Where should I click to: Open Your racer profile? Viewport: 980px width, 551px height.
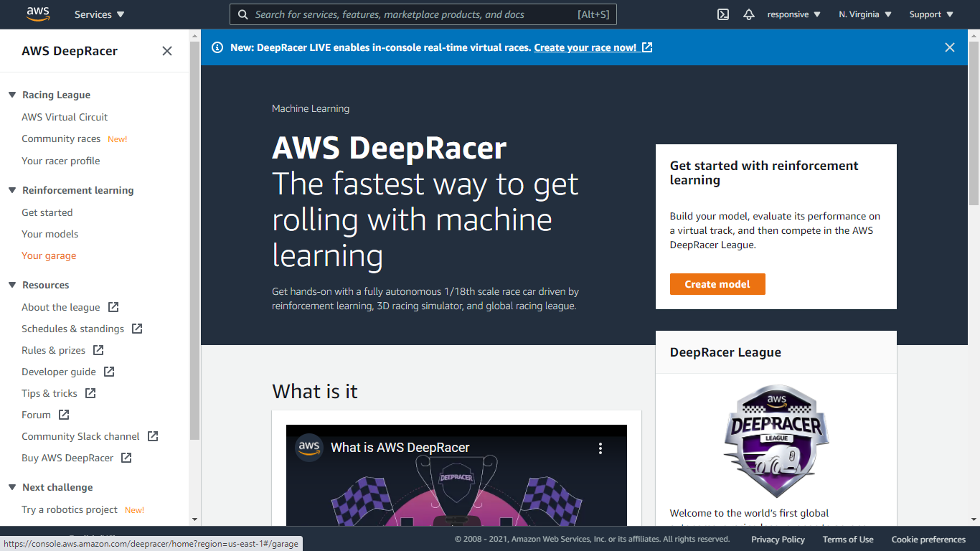61,161
